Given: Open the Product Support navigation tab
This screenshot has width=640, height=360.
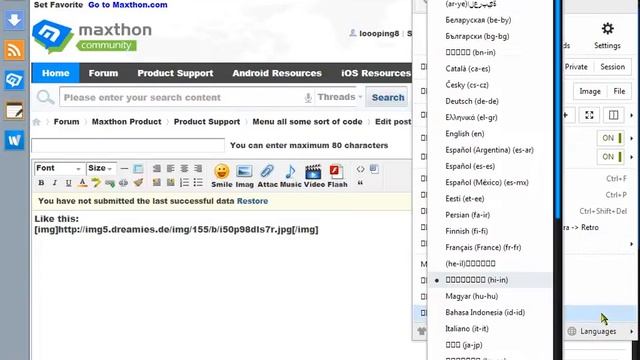Looking at the screenshot, I should (175, 73).
